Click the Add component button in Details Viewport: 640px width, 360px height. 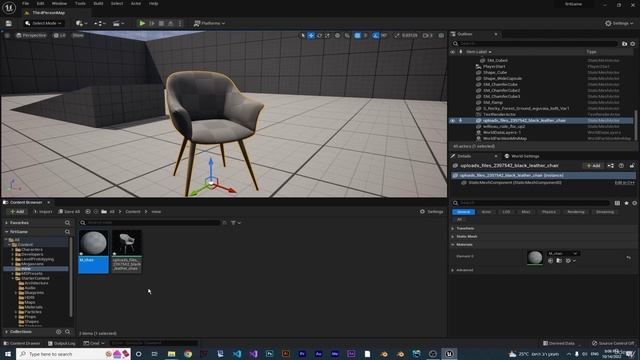593,166
